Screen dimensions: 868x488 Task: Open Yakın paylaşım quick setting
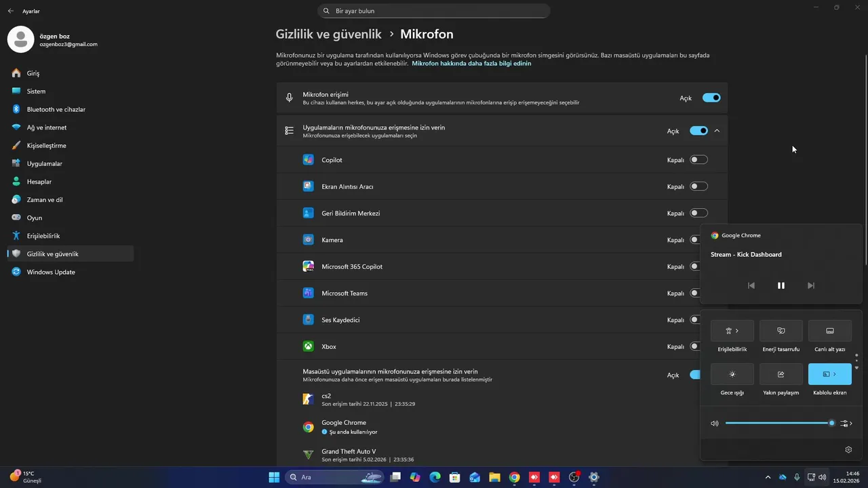coord(781,374)
